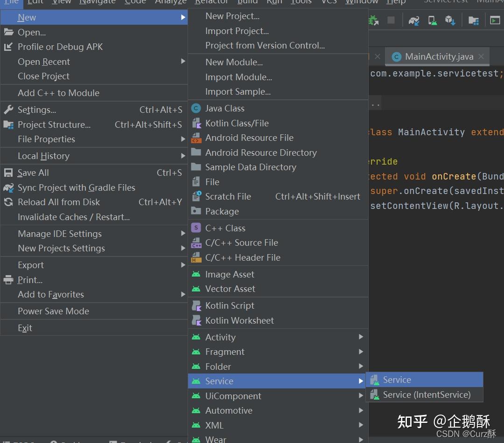The width and height of the screenshot is (504, 443).
Task: Open the SDK Manager from the toolbar
Action: [x=449, y=20]
